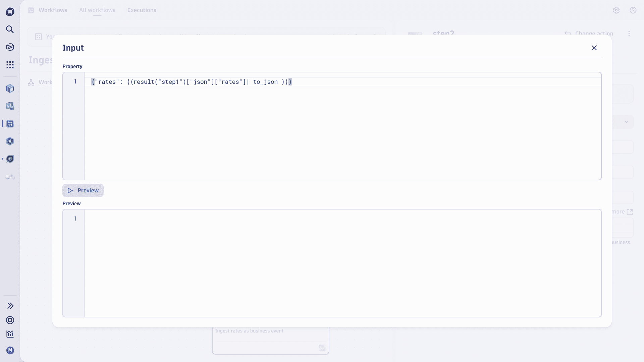Screen dimensions: 644x362
Task: Click the lifebuoy support icon
Action: coord(10,320)
